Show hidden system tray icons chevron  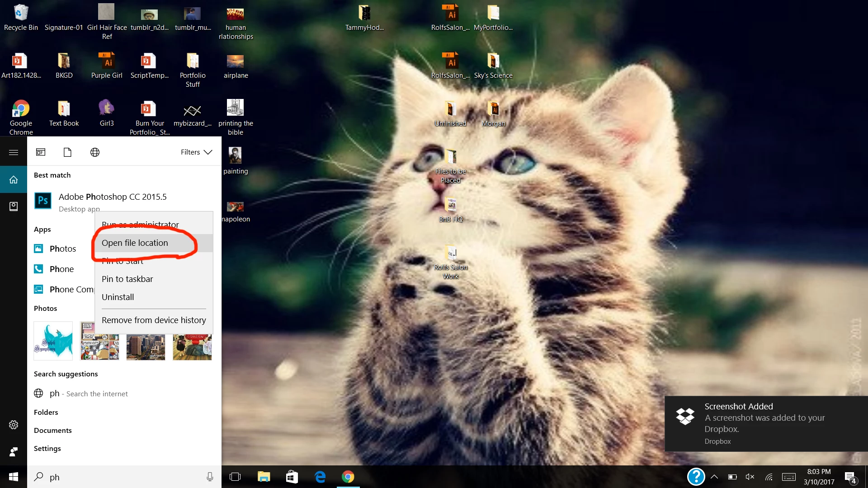click(714, 477)
